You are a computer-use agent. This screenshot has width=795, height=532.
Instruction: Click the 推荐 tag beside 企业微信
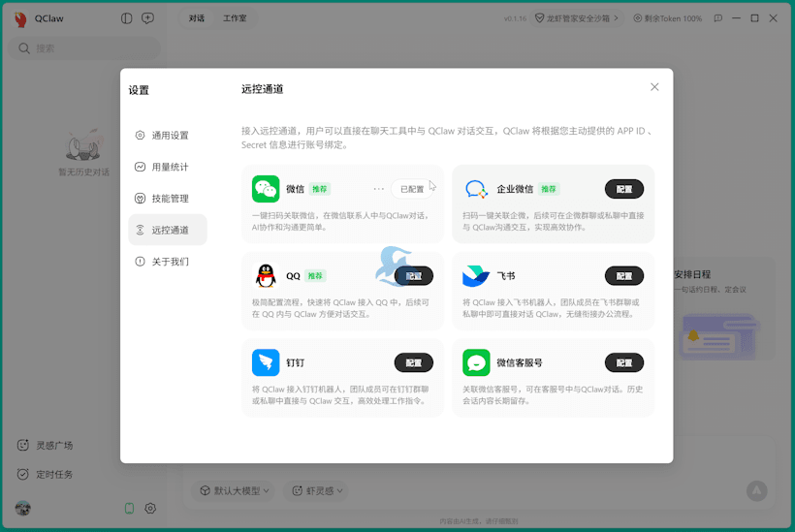[x=549, y=189]
